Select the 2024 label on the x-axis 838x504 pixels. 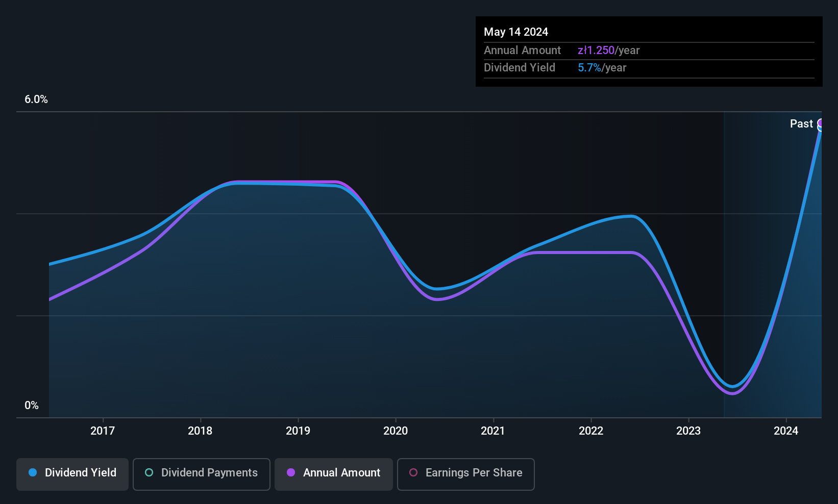[786, 431]
